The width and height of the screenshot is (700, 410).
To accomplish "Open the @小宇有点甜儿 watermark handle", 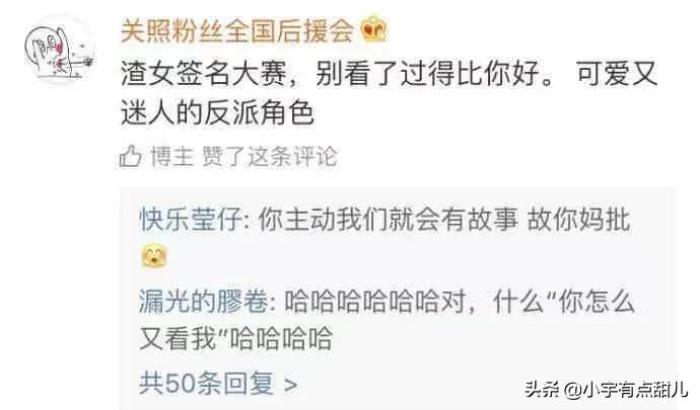I will 626,390.
